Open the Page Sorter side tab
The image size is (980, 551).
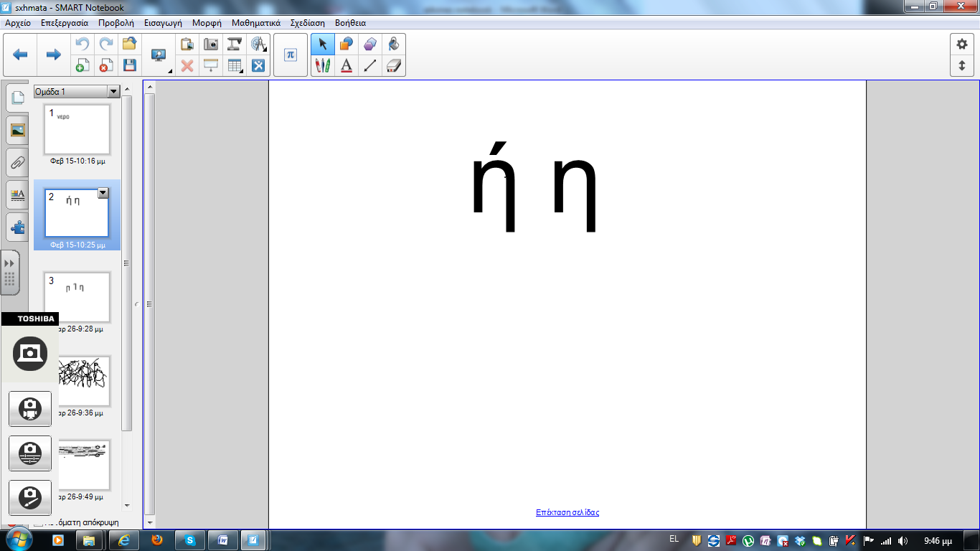click(x=18, y=98)
